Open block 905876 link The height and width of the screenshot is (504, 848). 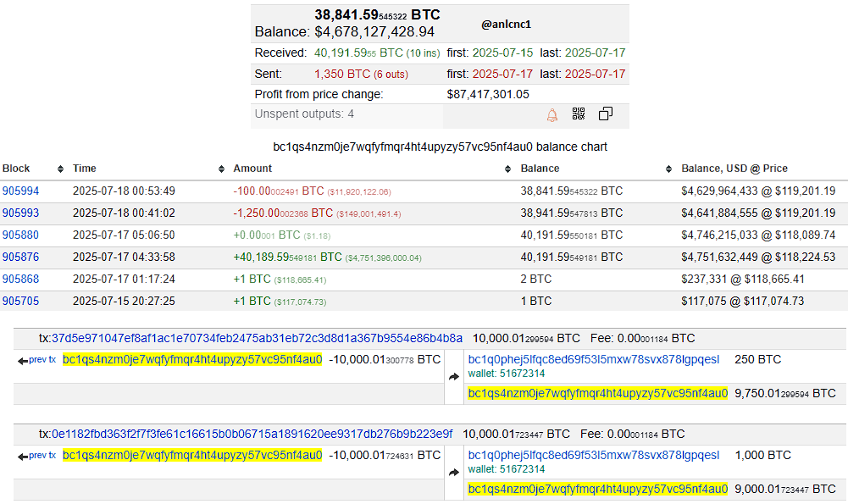tap(20, 258)
